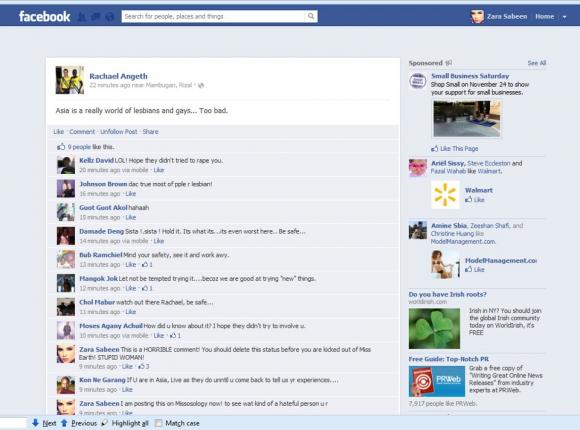This screenshot has height=430, width=580.
Task: Toggle the Match case checkbox
Action: (158, 423)
